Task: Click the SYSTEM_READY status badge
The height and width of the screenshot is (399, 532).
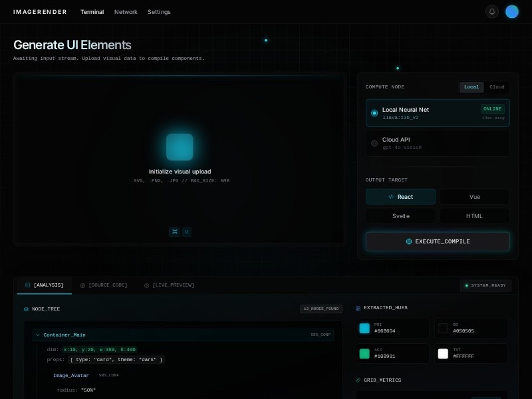Action: pos(485,285)
